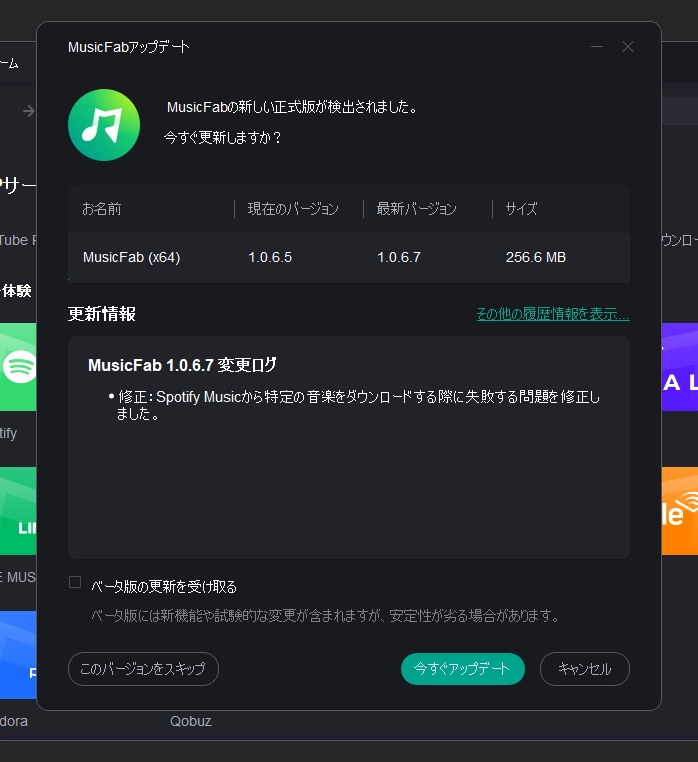
Task: Click forward arrow in background main window
Action: (29, 111)
